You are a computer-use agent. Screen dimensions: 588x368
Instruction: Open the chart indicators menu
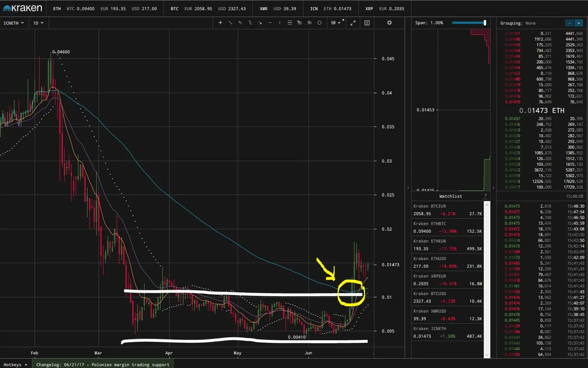[x=336, y=23]
